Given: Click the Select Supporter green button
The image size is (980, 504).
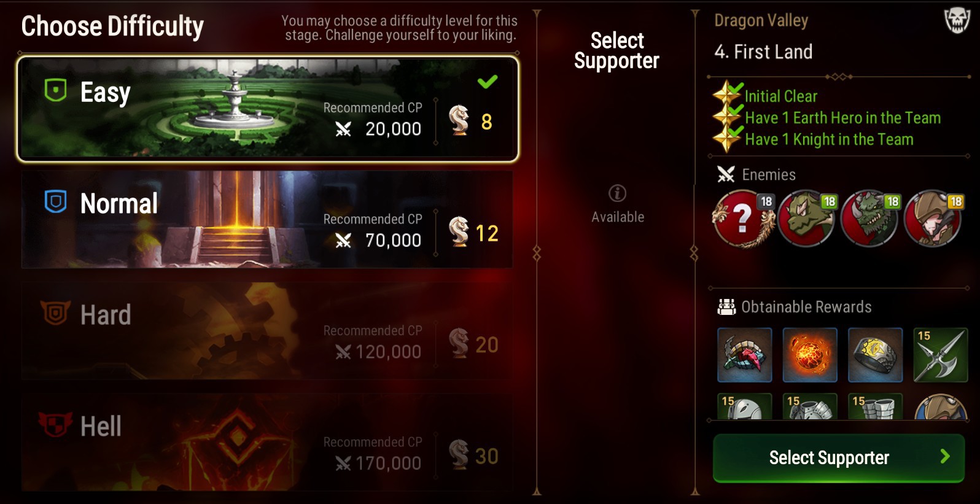Looking at the screenshot, I should click(838, 458).
